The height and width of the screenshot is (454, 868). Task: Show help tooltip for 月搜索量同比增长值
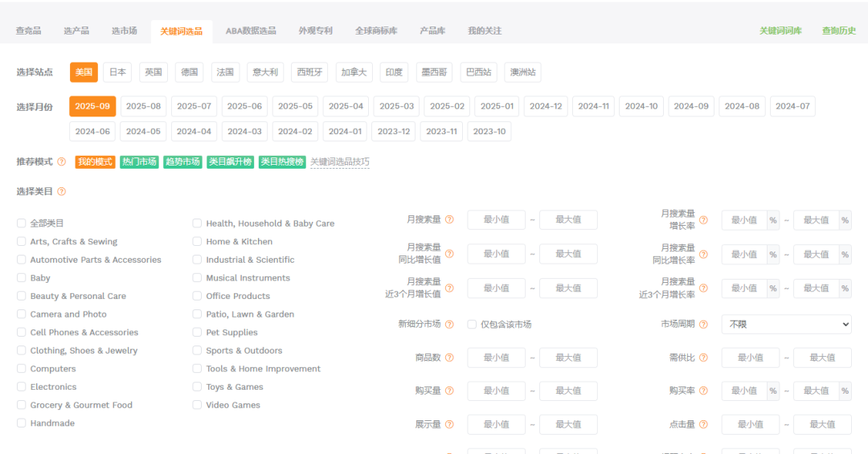[449, 254]
